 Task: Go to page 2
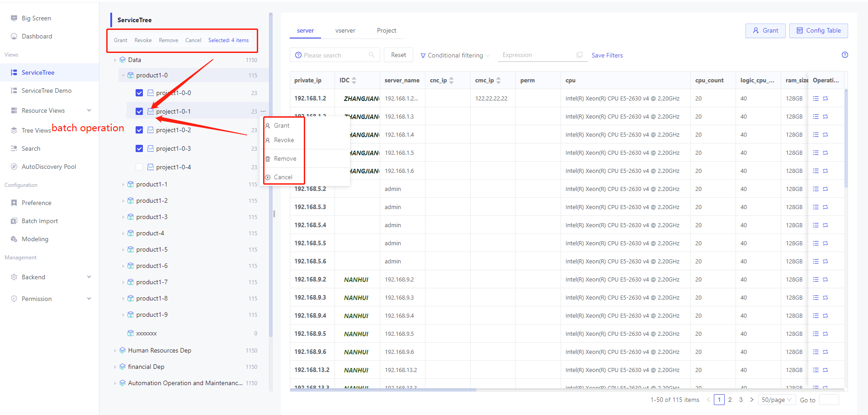pos(730,400)
